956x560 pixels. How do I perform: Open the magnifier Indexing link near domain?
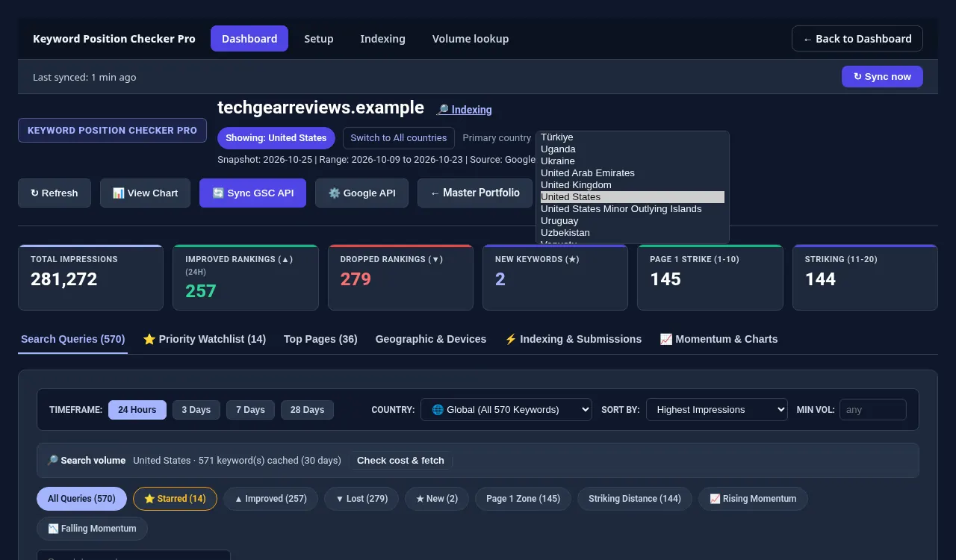464,110
